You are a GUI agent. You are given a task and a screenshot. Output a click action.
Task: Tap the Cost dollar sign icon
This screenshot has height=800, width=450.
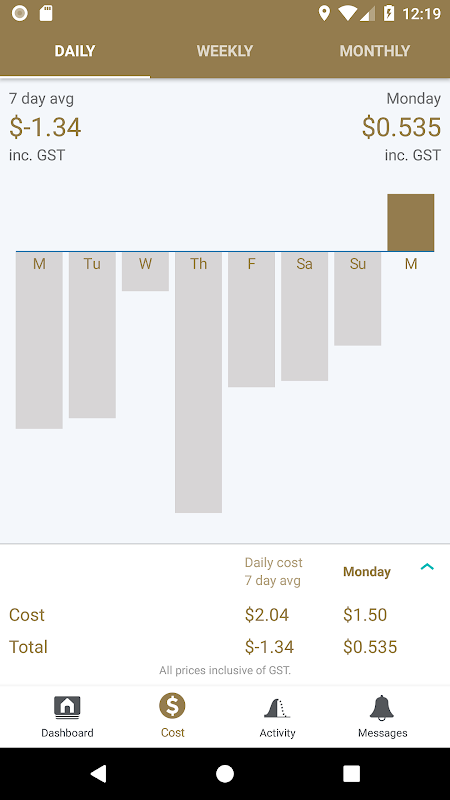pyautogui.click(x=172, y=706)
